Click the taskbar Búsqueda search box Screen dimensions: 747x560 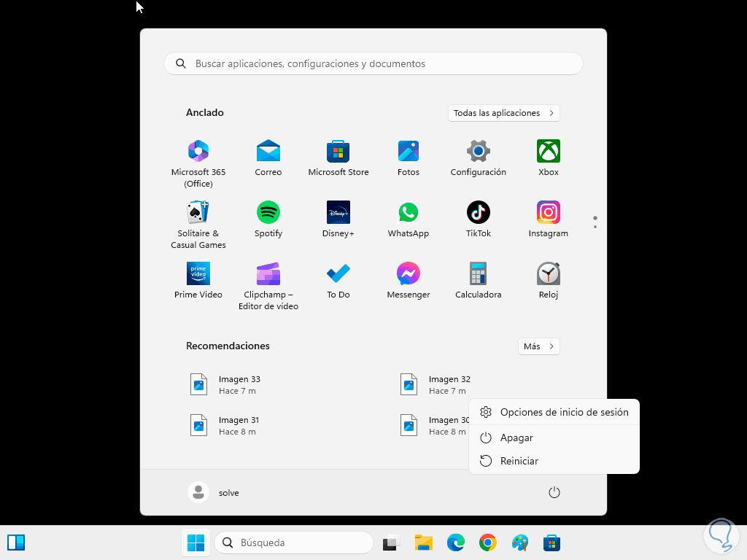(294, 542)
